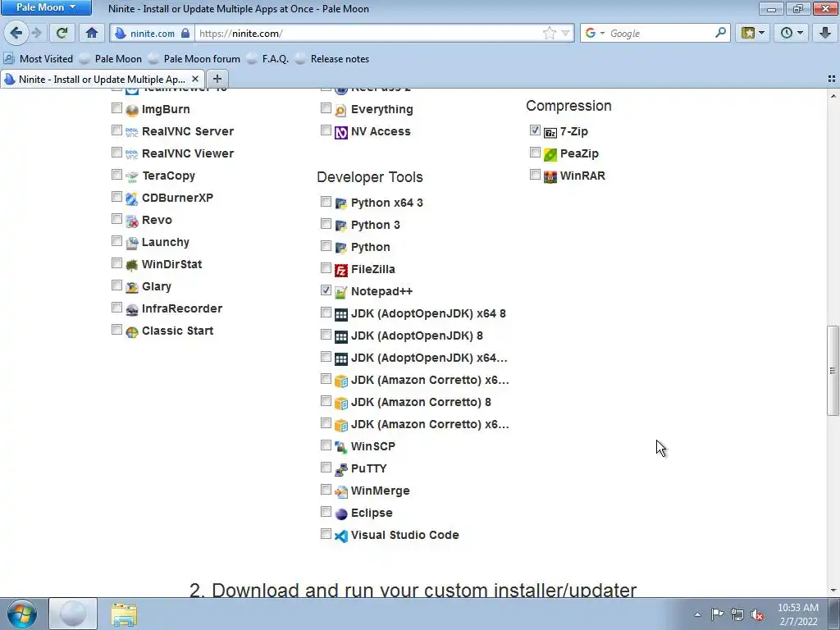Open the Most Visited bookmarks folder
Screen dimensions: 840x630
pyautogui.click(x=38, y=59)
